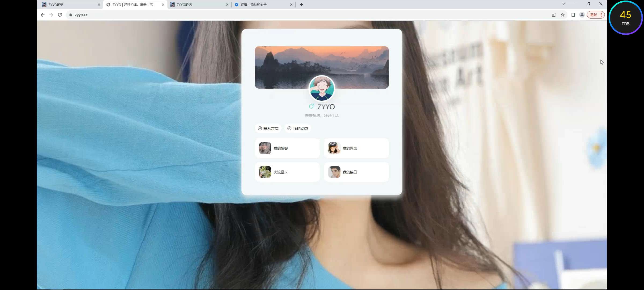
Task: Click the 我的接口 man portrait thumbnail
Action: tap(334, 172)
